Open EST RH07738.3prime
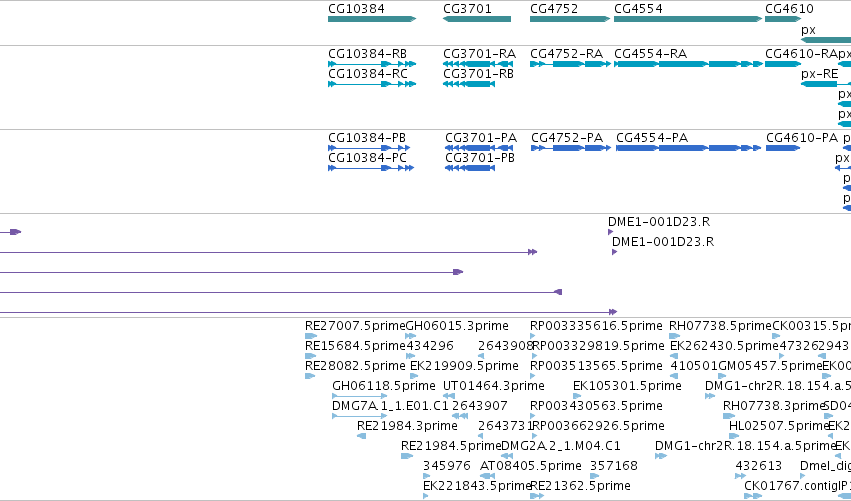 774,406
